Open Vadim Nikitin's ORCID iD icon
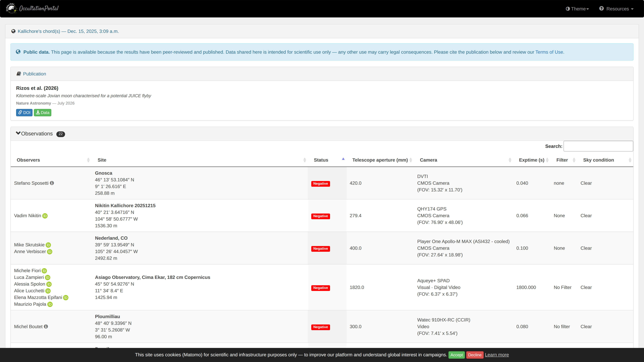The width and height of the screenshot is (644, 362). 45,216
